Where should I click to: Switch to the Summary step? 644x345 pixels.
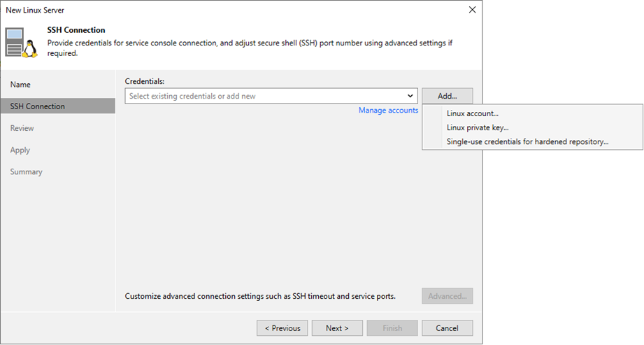click(x=26, y=171)
